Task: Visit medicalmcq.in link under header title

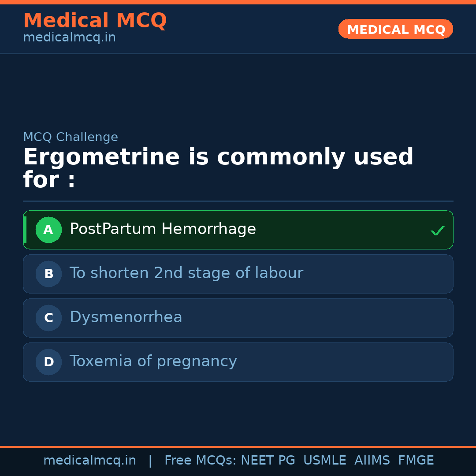Action: [x=69, y=37]
